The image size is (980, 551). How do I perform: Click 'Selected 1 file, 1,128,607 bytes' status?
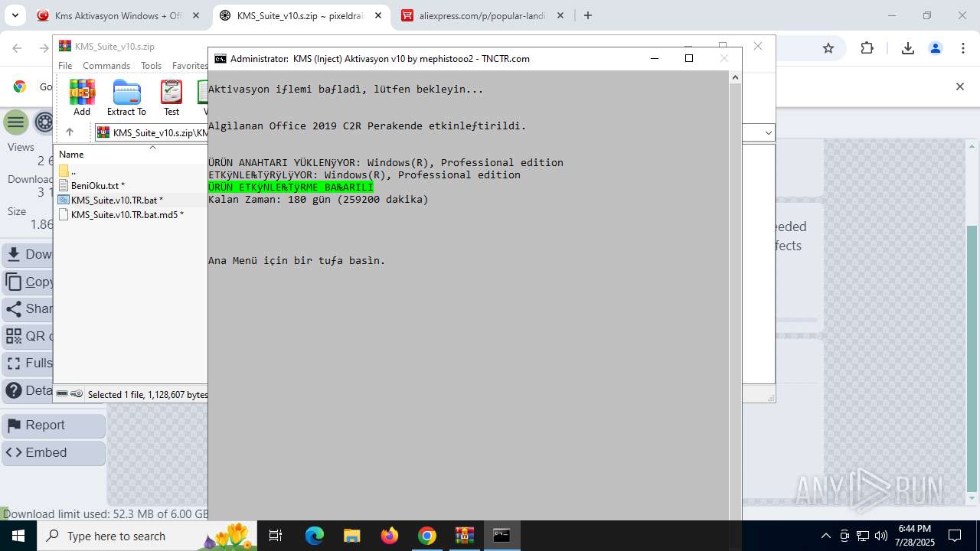(148, 395)
